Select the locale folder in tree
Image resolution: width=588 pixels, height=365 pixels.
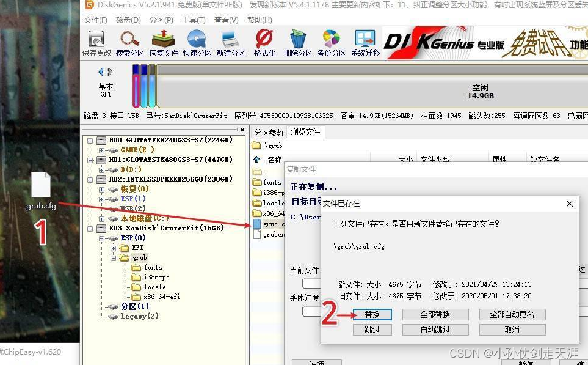tap(154, 287)
